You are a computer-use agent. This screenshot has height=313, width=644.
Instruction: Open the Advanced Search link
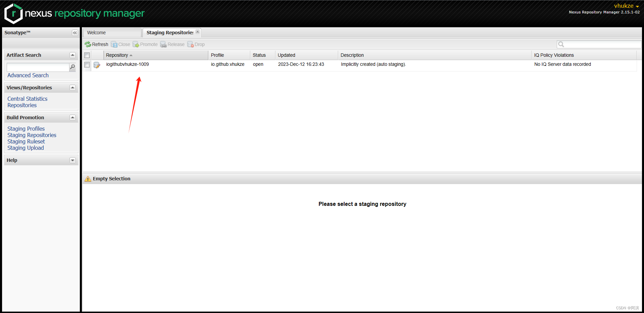tap(28, 76)
